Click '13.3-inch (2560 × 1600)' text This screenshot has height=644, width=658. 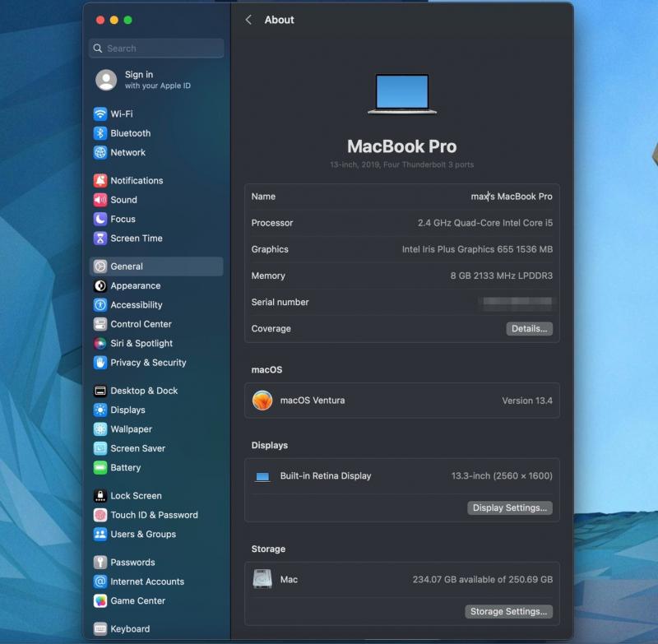(x=502, y=475)
